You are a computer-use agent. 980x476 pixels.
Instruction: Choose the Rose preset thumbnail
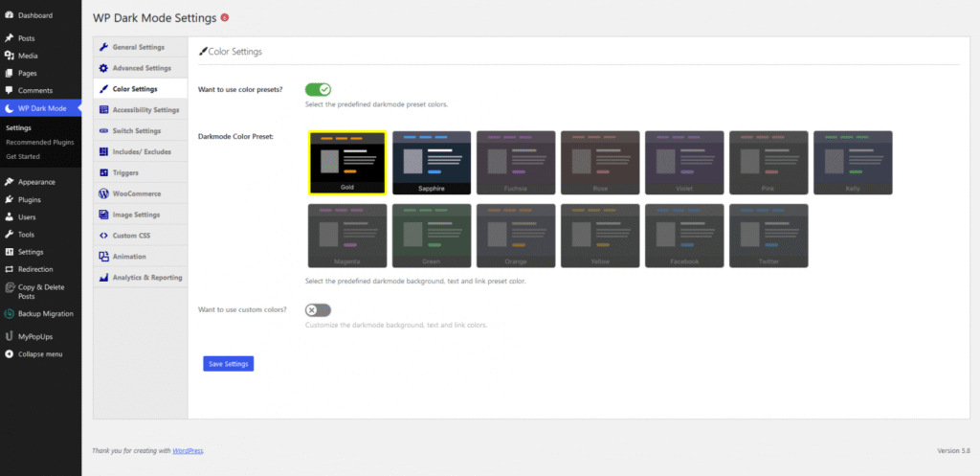[x=600, y=163]
